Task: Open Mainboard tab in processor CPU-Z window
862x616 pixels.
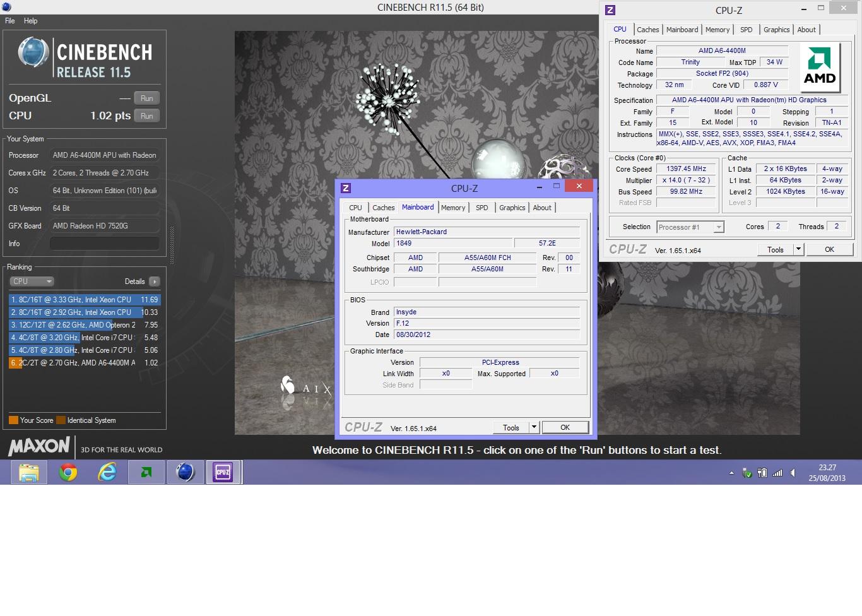Action: point(682,30)
